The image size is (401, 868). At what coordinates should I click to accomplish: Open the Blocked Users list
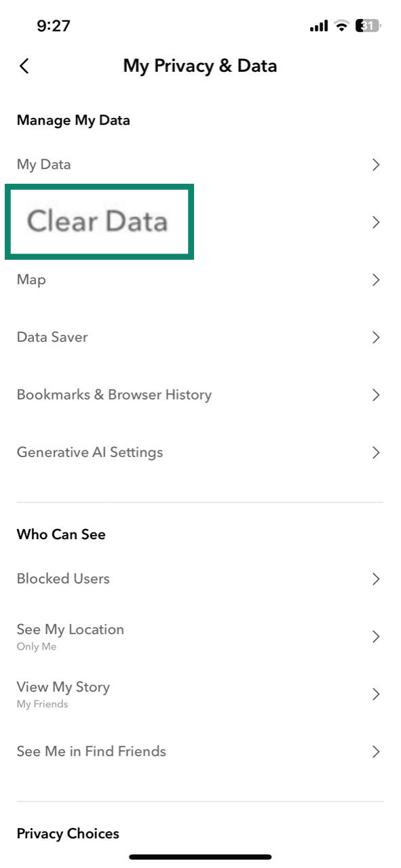pos(63,578)
